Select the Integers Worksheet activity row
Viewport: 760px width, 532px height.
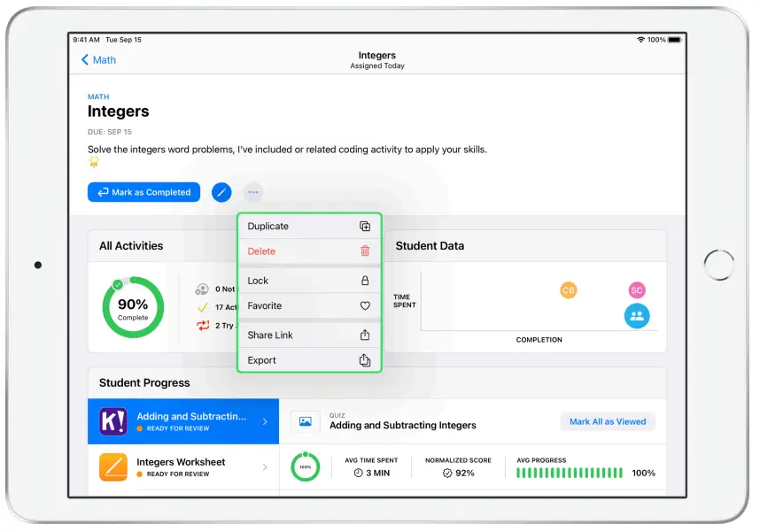click(x=183, y=467)
